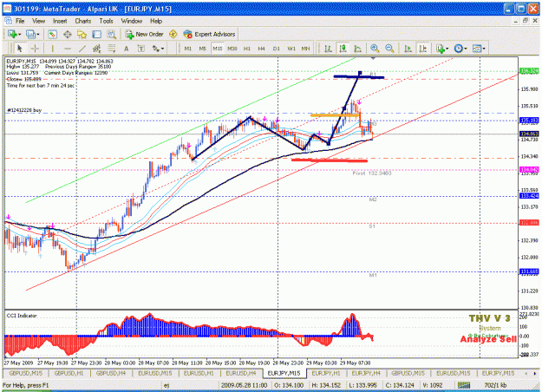Open the Insert menu
The width and height of the screenshot is (542, 392).
(60, 21)
